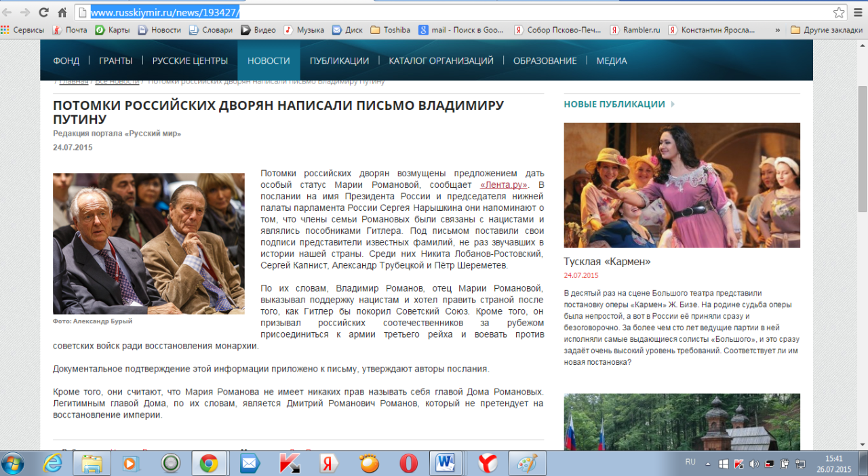868x476 pixels.
Task: Open the Kaspersky icon in the taskbar
Action: pos(290,463)
